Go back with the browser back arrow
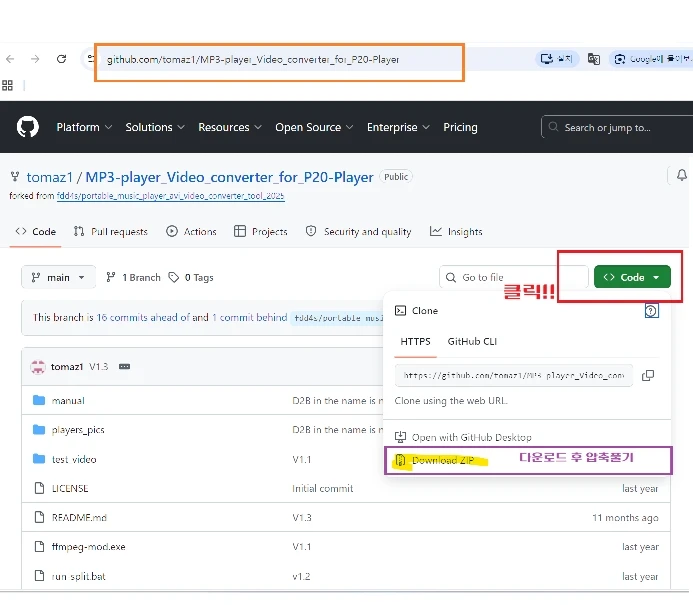 click(x=10, y=59)
